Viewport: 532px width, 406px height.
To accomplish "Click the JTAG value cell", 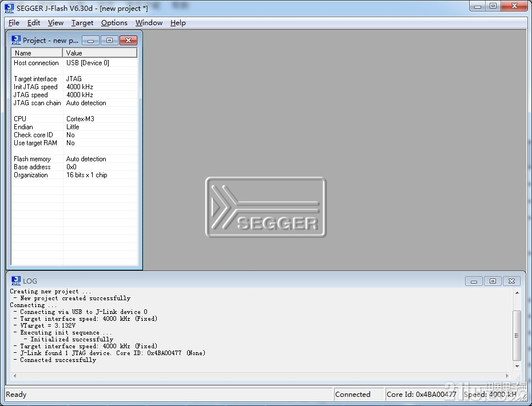I will [x=74, y=79].
